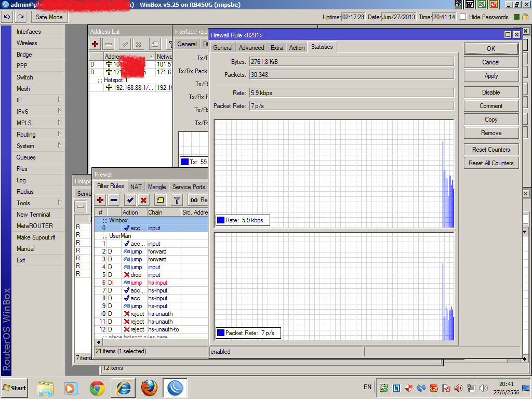Add a new firewall filter rule

tap(100, 200)
